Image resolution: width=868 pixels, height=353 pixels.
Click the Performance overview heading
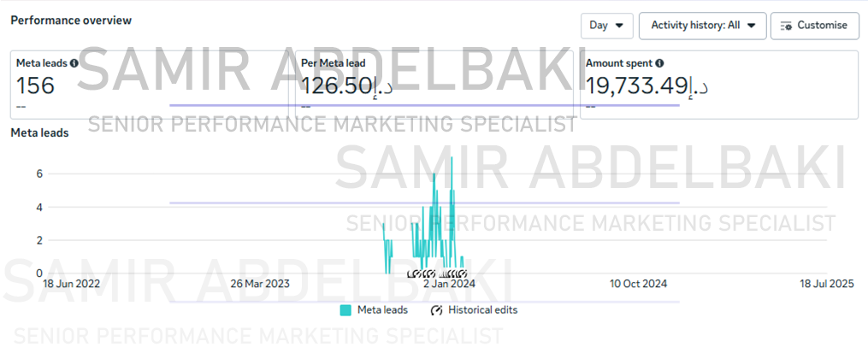[x=72, y=21]
